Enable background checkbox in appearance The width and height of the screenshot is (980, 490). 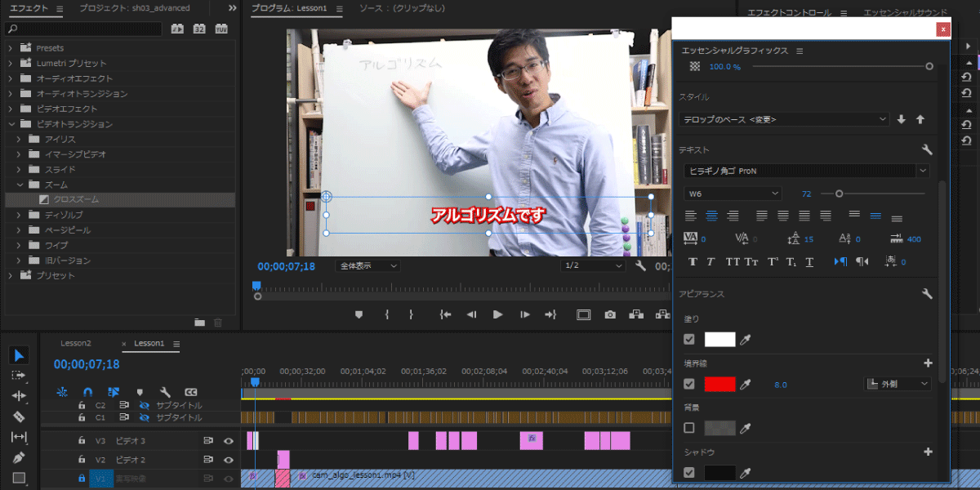[689, 428]
